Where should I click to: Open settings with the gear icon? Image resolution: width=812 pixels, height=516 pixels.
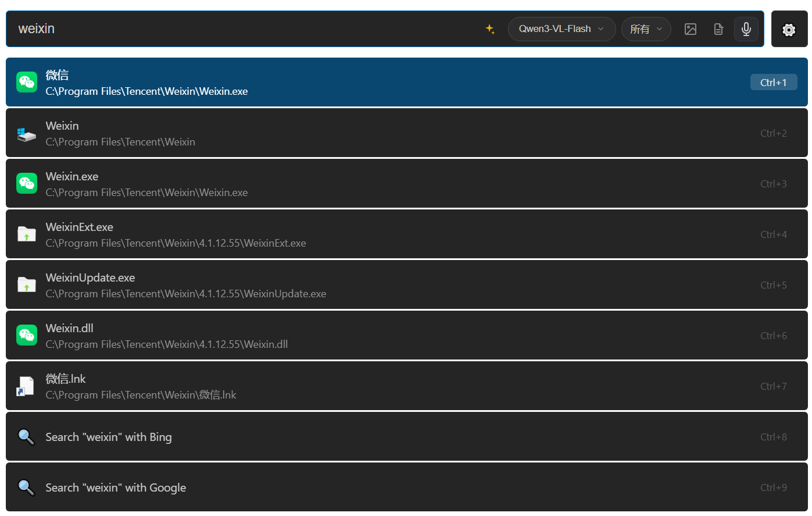click(789, 29)
